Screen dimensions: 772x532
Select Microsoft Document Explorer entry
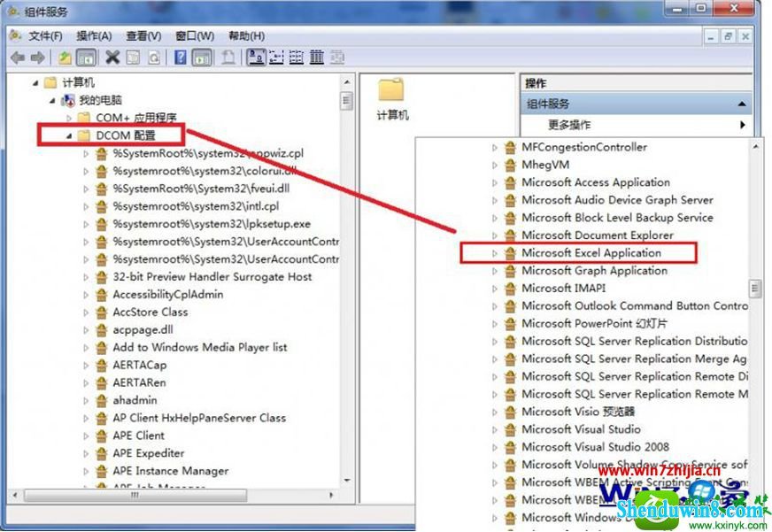(598, 235)
